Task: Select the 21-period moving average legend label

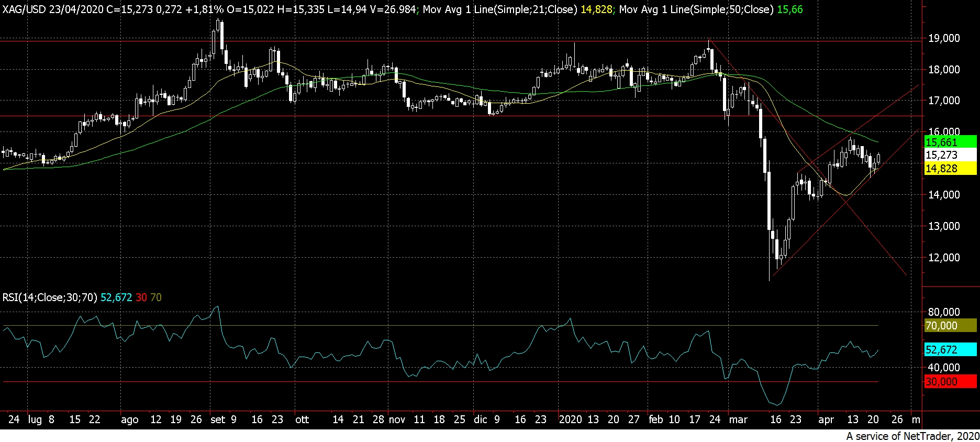Action: coord(500,9)
